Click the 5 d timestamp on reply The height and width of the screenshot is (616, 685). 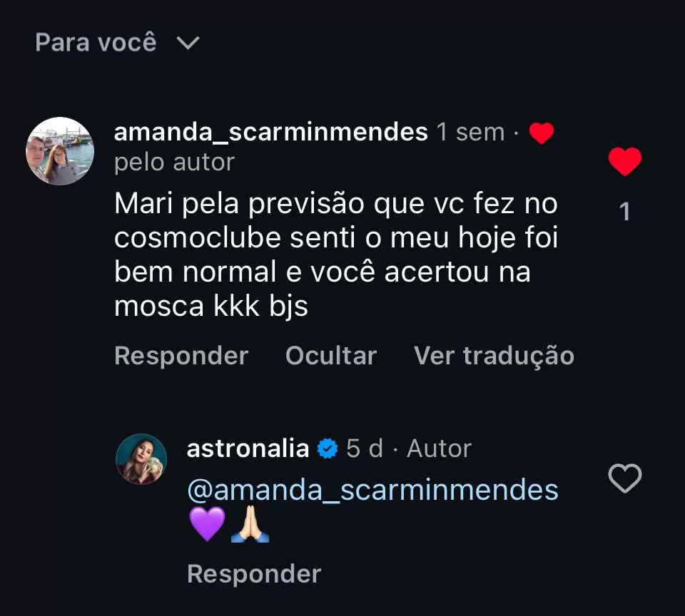click(365, 448)
